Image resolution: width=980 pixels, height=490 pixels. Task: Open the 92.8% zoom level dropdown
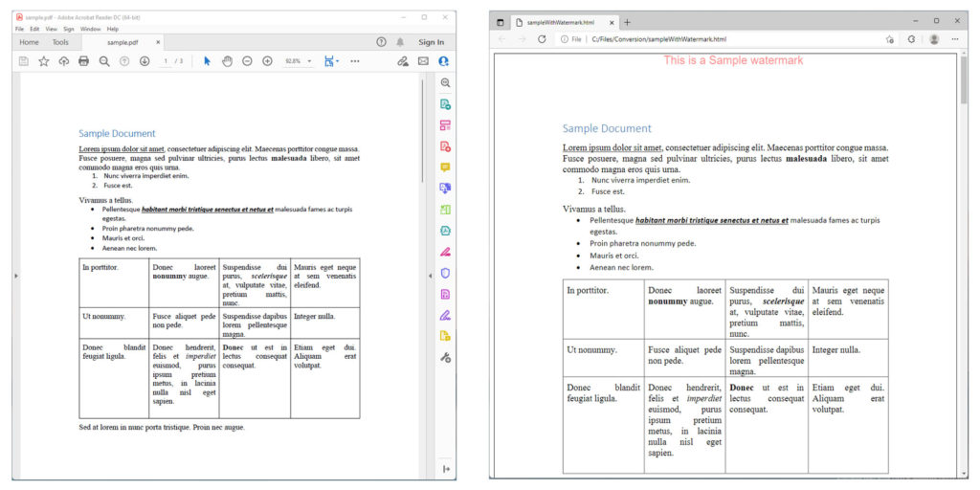[298, 61]
